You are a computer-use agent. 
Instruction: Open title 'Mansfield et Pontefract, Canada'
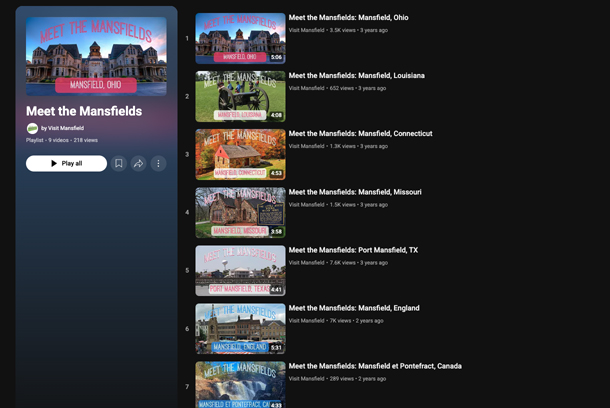(410, 366)
